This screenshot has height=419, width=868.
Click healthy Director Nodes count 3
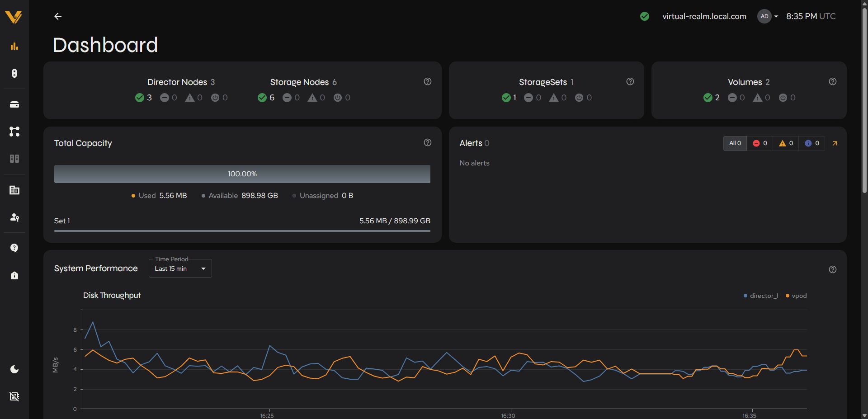point(144,98)
